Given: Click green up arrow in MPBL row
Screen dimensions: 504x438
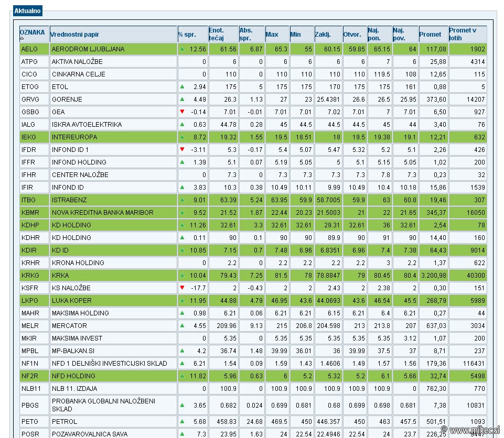Looking at the screenshot, I should [x=183, y=351].
